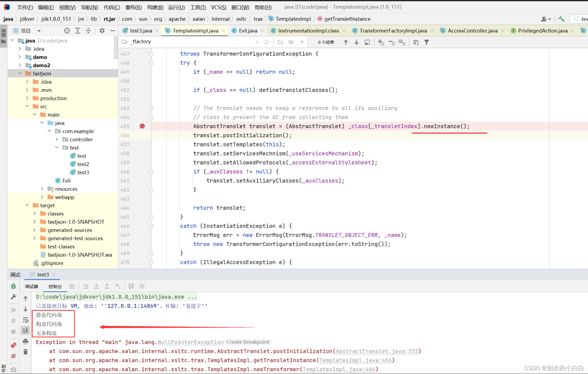Click the print console icon

[26, 341]
